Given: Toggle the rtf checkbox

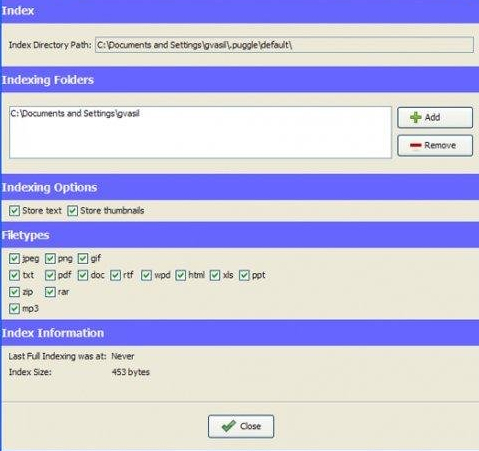Looking at the screenshot, I should point(115,275).
